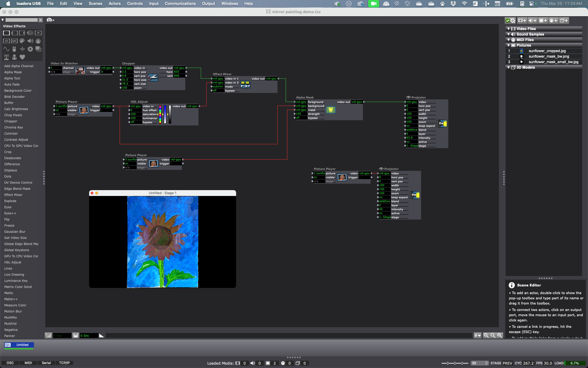Click the add 3D model button
Image resolution: width=588 pixels, height=368 pixels.
coord(564,21)
